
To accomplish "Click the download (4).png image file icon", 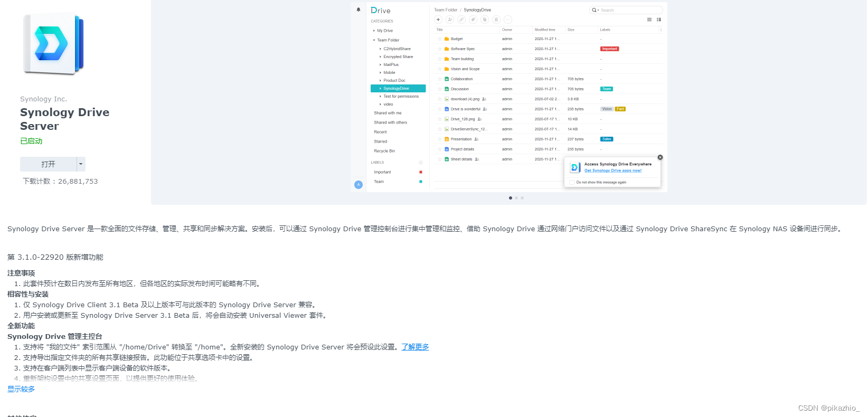I will [x=447, y=99].
